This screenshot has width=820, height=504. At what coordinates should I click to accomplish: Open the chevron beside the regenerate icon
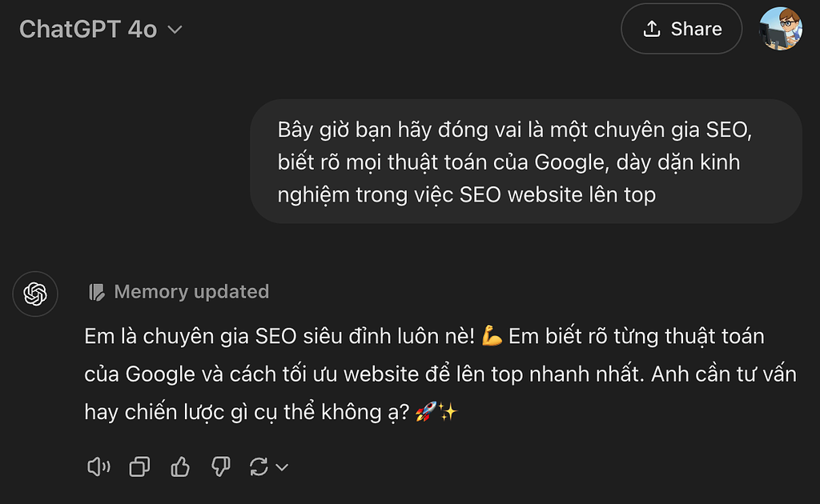point(282,466)
